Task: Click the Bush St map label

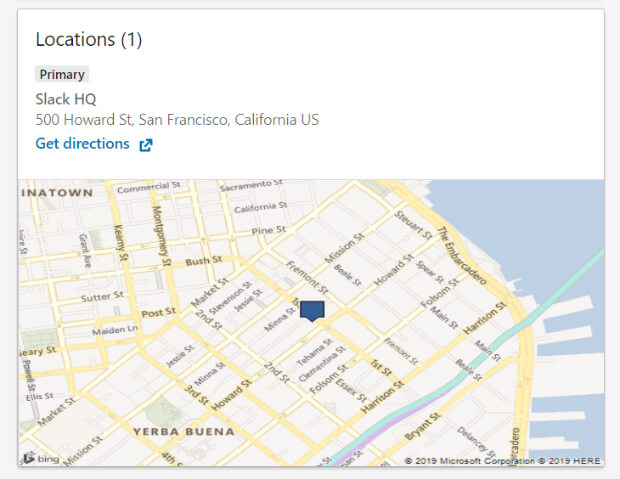Action: click(204, 261)
